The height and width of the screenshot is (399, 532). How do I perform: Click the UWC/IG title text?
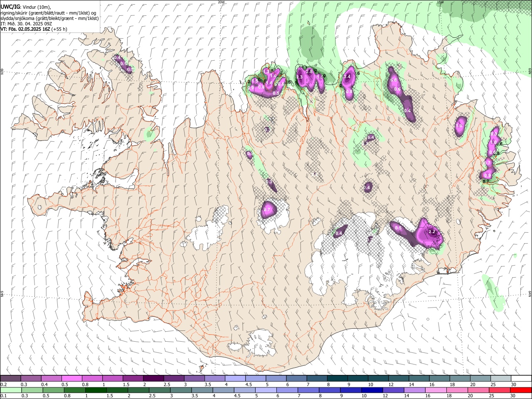coord(10,7)
